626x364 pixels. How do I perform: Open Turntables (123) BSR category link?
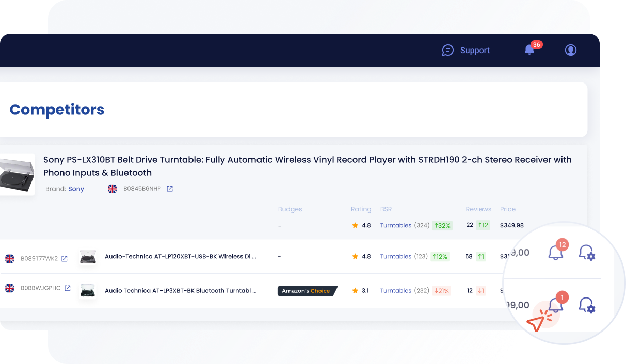[x=396, y=256]
